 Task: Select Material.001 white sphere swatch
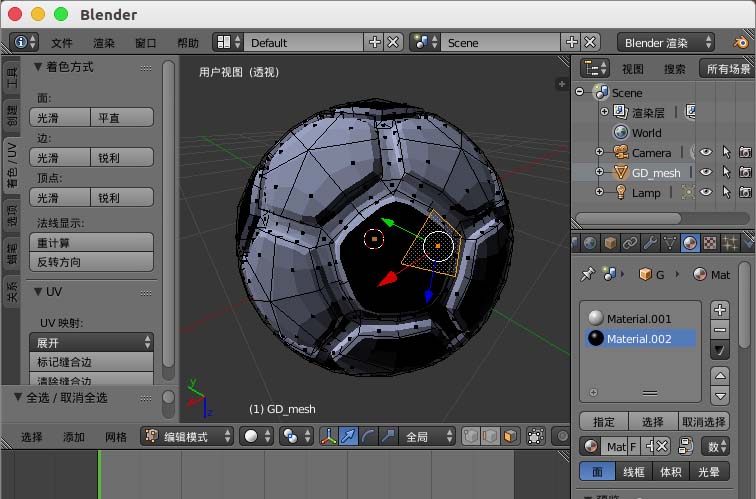(x=595, y=318)
